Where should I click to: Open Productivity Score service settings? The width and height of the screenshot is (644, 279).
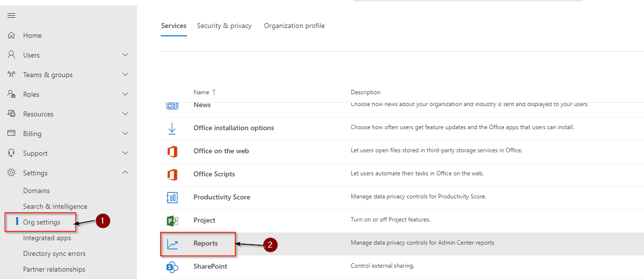222,197
